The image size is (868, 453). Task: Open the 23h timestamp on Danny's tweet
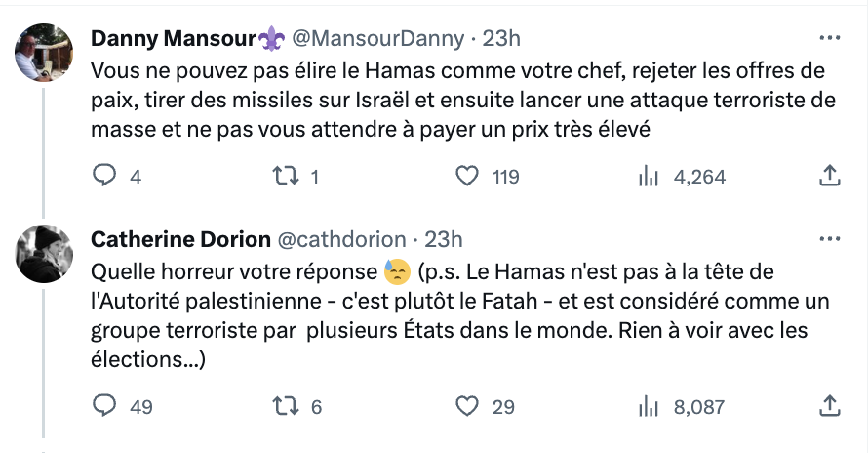pos(501,38)
